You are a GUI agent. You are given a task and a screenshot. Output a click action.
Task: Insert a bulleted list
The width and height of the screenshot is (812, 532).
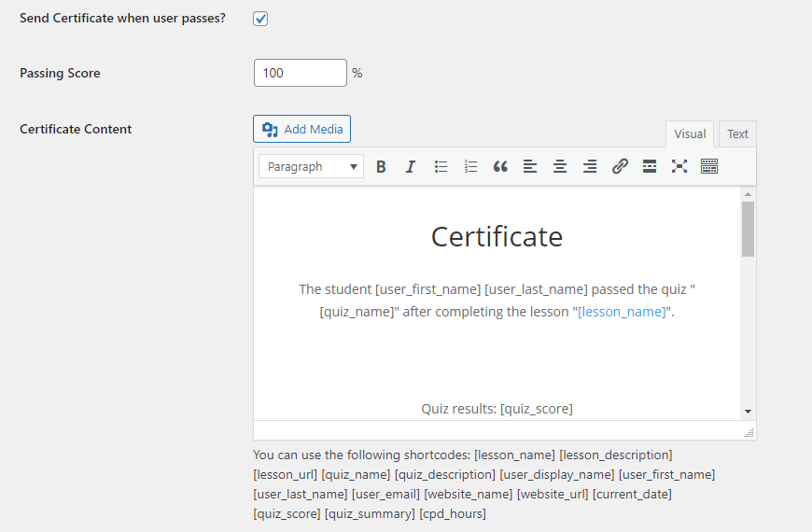point(441,167)
